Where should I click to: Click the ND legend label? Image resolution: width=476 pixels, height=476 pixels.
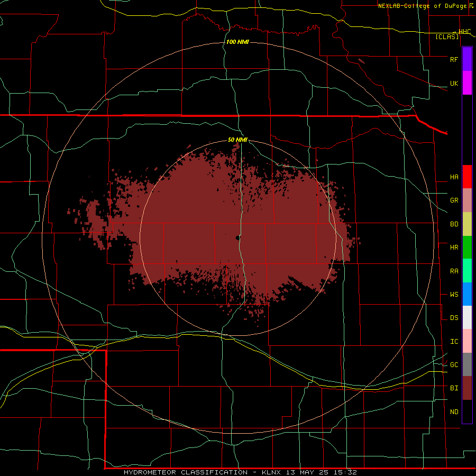[x=454, y=412]
